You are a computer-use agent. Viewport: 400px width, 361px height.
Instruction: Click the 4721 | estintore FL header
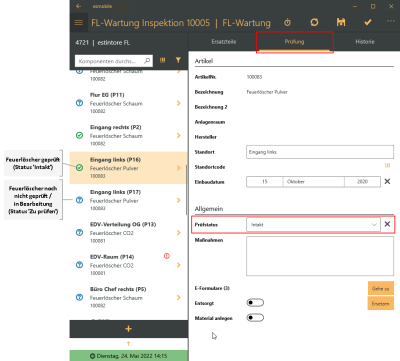coord(103,43)
